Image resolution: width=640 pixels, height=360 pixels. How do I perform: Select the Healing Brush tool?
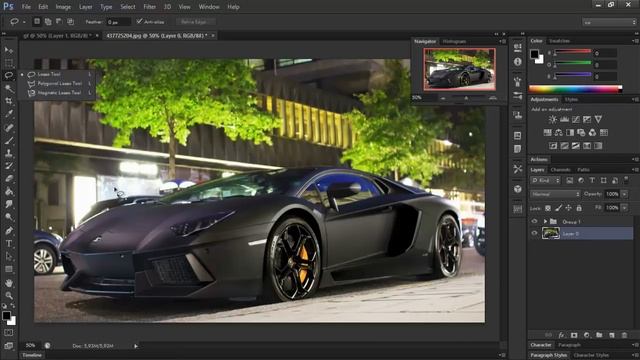9,127
